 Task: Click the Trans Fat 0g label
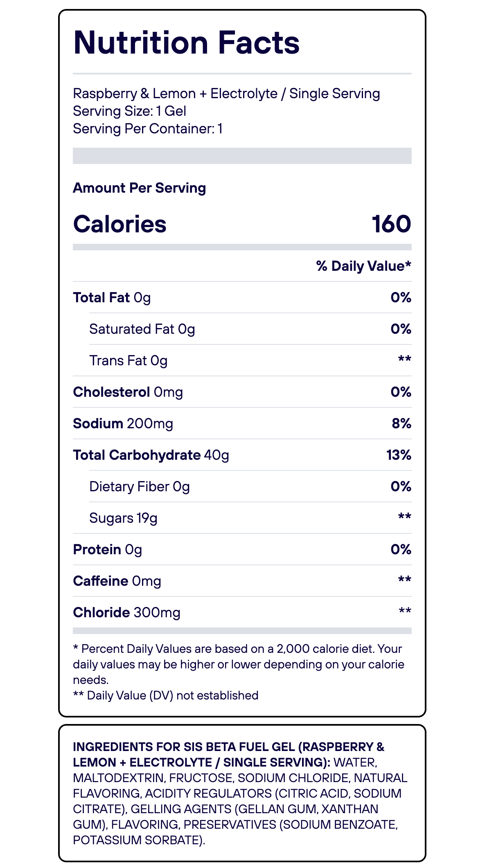128,361
